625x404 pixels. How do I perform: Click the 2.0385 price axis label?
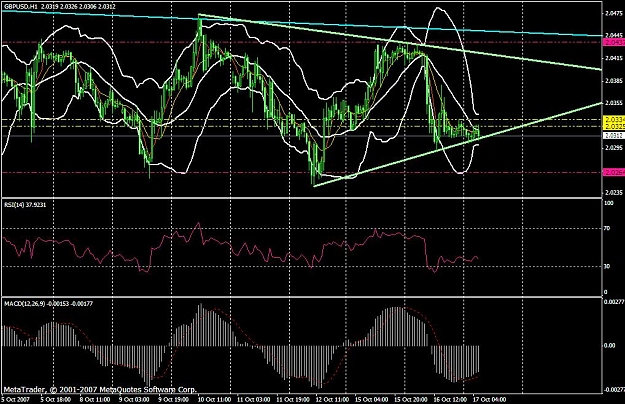tap(614, 81)
